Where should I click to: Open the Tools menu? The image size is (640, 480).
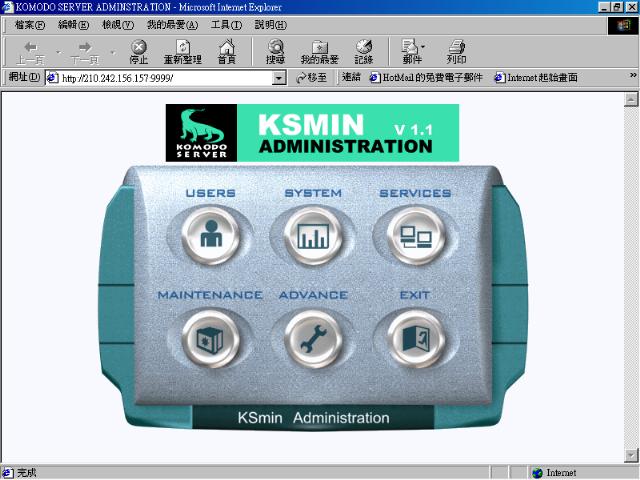(227, 24)
